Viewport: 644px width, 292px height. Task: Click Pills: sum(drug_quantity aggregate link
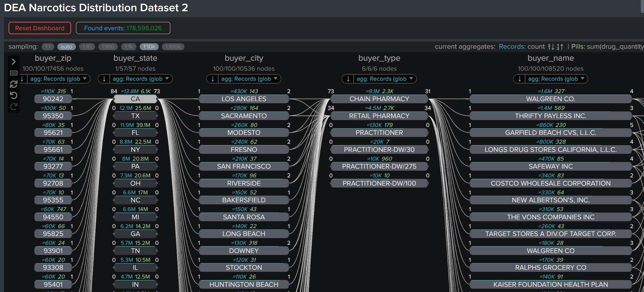click(x=607, y=47)
